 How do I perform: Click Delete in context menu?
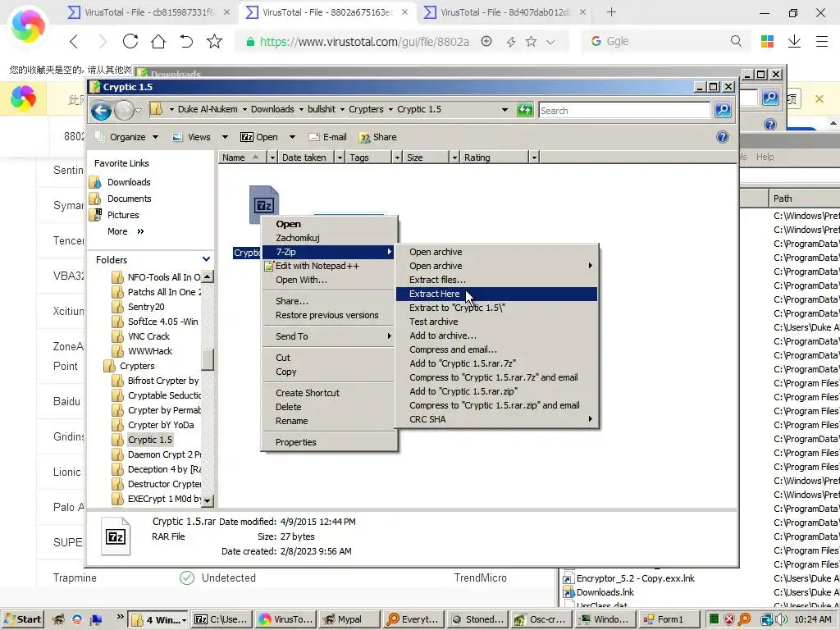point(330,407)
